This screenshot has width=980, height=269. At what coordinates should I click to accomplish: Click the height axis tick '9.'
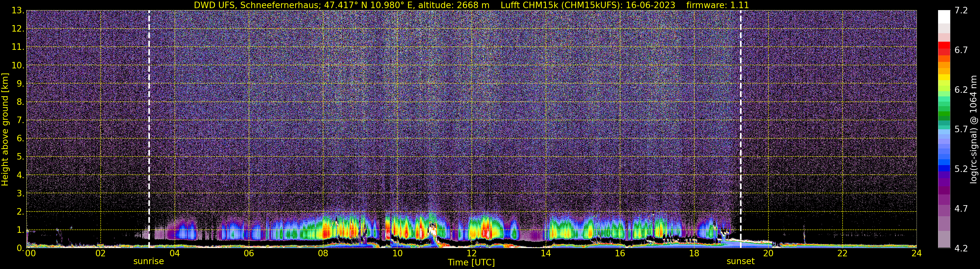(20, 84)
